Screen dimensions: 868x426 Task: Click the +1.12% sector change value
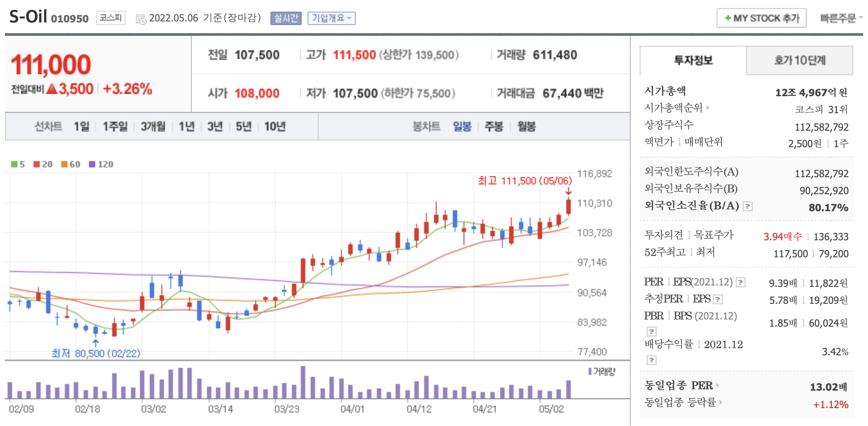(830, 405)
